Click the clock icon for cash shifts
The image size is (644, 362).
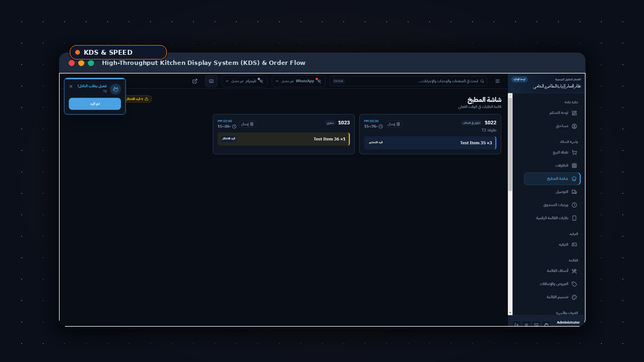click(x=574, y=205)
